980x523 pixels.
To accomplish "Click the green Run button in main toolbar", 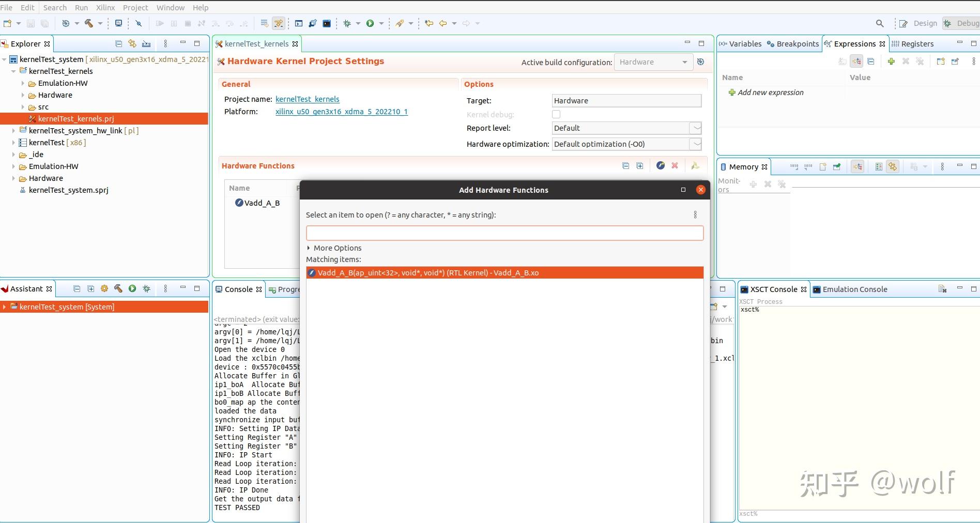I will (x=370, y=23).
